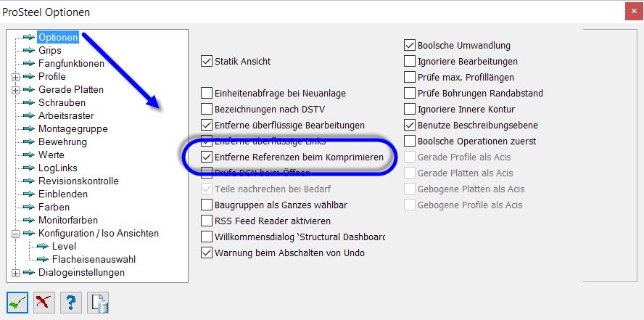Select Fangfunktionen in the options tree
The image size is (644, 320).
[x=72, y=63]
